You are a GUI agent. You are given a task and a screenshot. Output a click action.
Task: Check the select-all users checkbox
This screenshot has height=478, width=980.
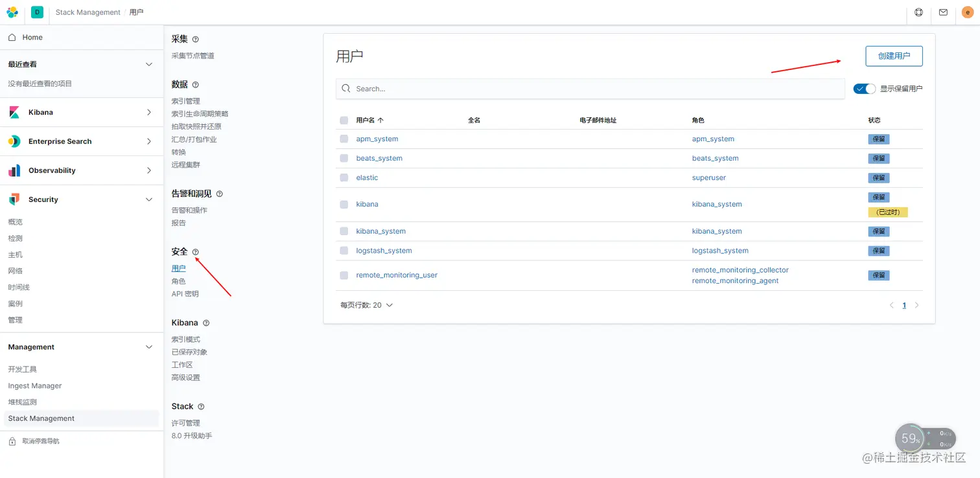point(344,120)
